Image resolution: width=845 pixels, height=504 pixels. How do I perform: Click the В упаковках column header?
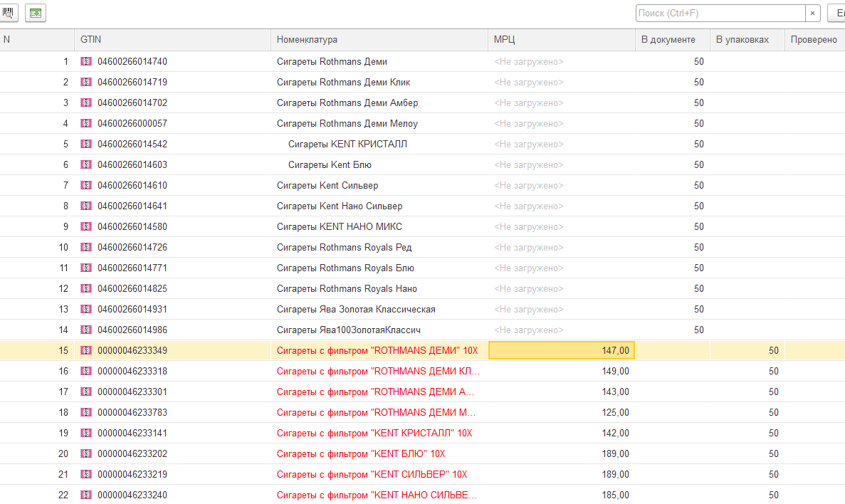(747, 40)
